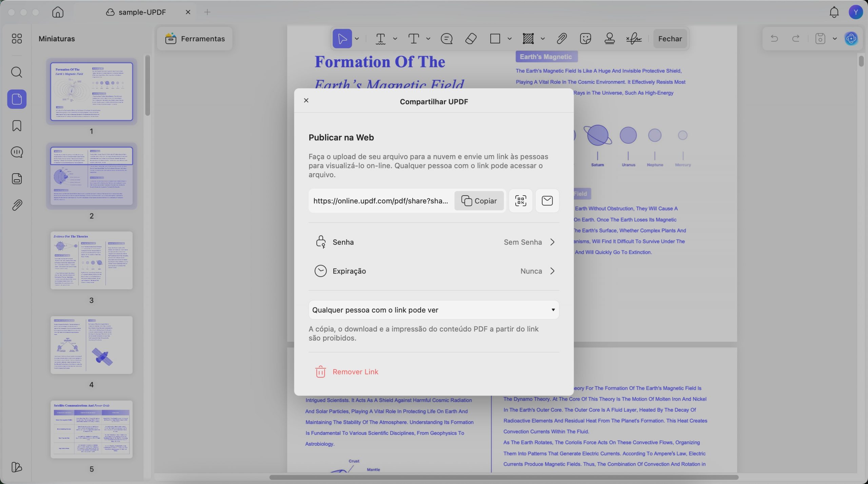Open the comments panel icon
Screen dimensions: 868x484
point(17,152)
